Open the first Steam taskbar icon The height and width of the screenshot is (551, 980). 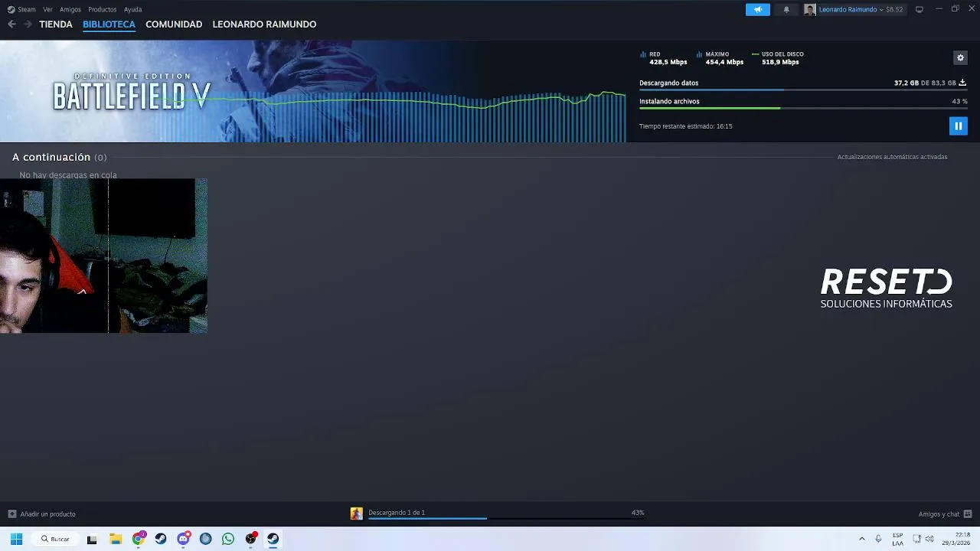pyautogui.click(x=160, y=539)
